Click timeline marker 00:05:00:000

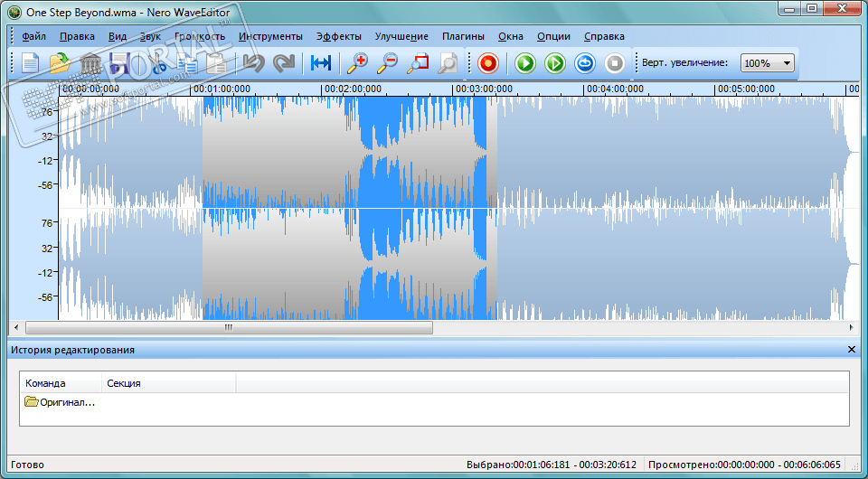(746, 89)
